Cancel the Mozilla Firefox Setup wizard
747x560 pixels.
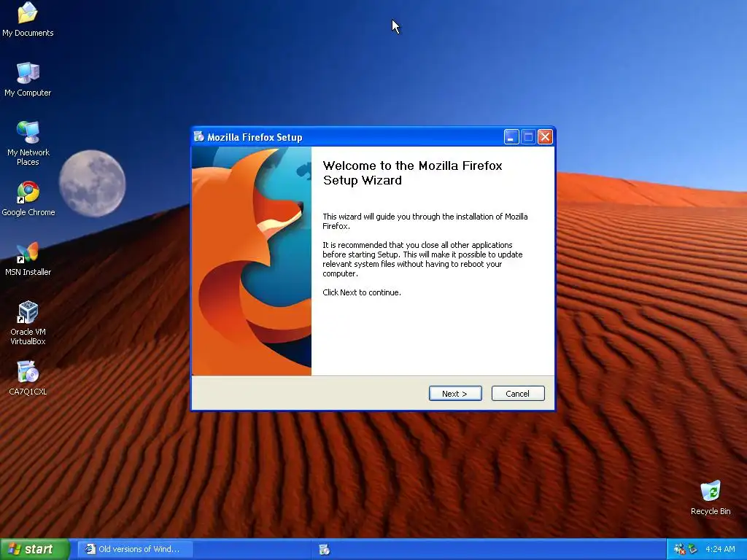coord(517,393)
